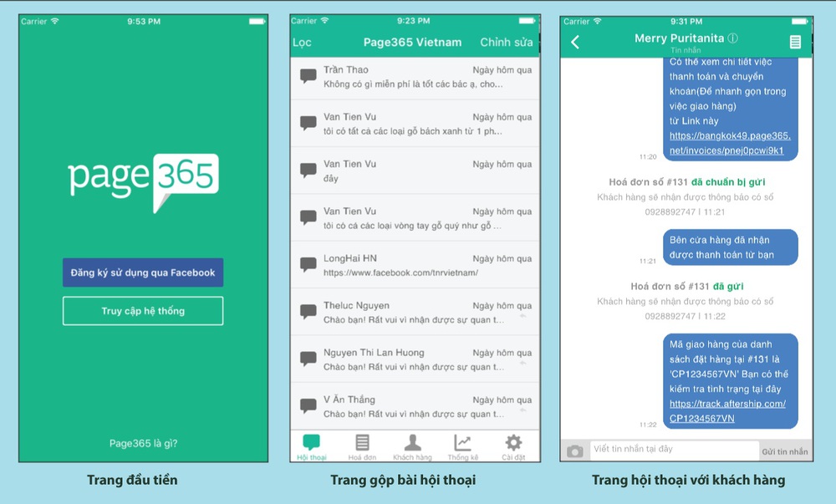Open the conversation from Trần Thao
836x504 pixels.
[415, 77]
